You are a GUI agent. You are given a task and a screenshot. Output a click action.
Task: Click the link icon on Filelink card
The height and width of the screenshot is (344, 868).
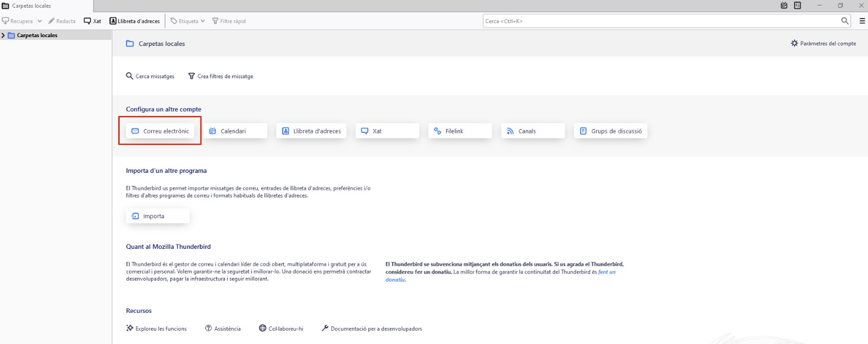[x=437, y=131]
